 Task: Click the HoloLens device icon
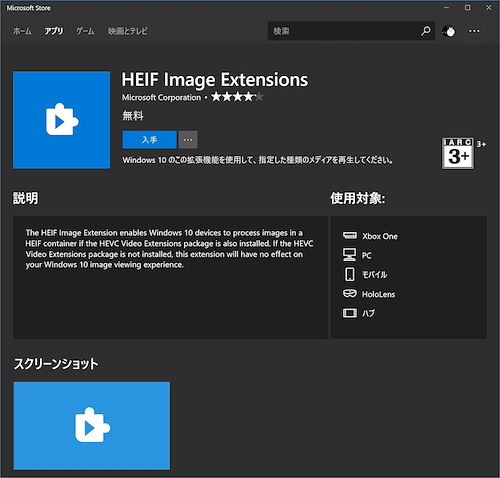350,294
